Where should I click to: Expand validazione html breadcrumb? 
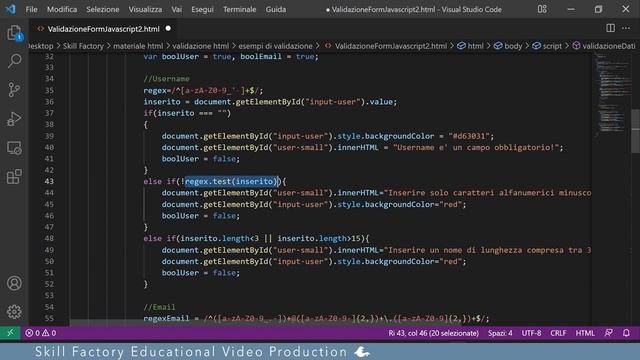pos(200,46)
